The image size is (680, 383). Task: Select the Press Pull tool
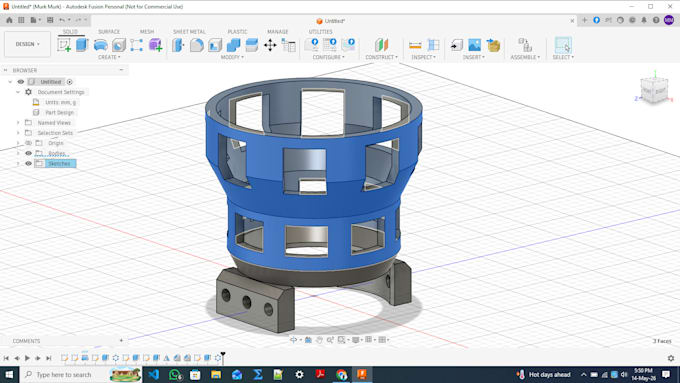[x=178, y=45]
